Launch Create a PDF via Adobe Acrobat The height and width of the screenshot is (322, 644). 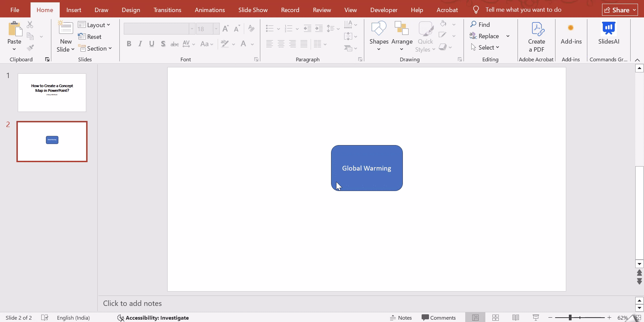click(536, 36)
